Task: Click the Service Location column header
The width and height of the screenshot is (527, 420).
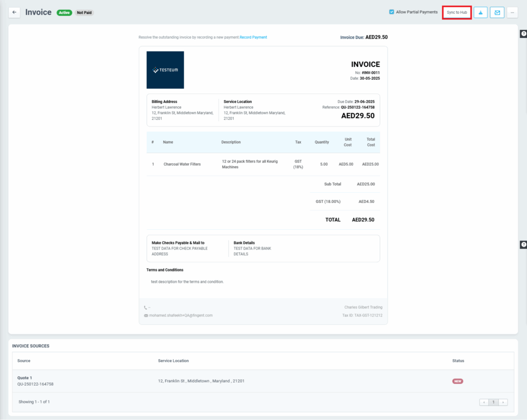Action: [x=173, y=361]
